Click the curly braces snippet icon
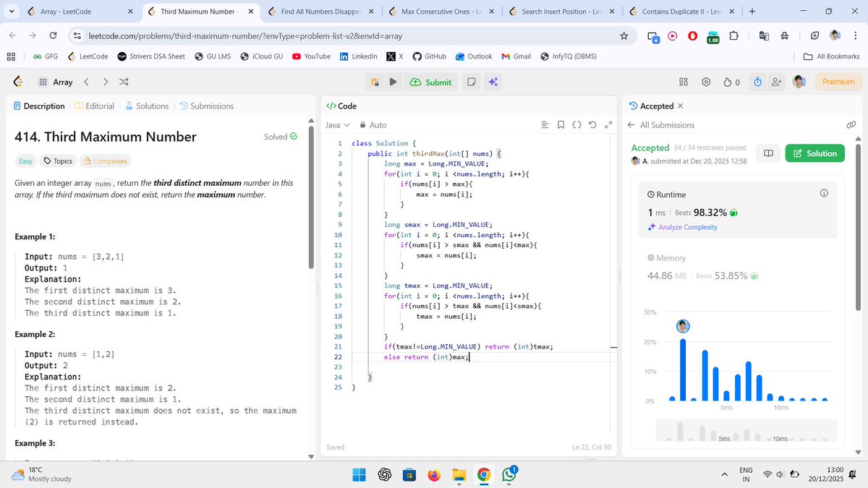 576,125
